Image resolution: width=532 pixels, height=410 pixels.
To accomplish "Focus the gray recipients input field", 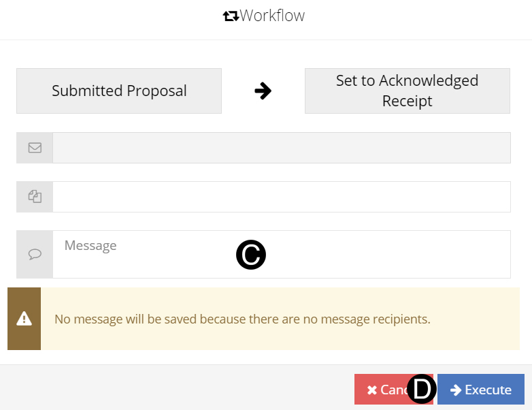I will (x=281, y=148).
